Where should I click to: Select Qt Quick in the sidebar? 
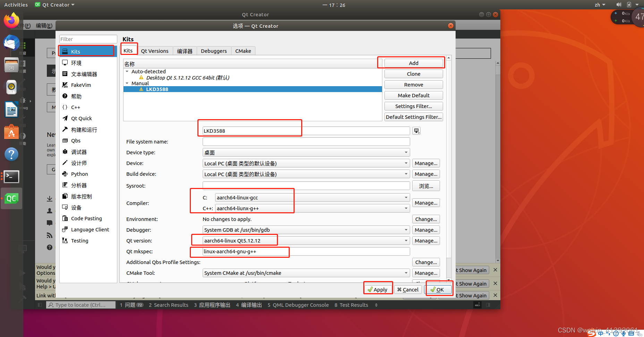(x=82, y=118)
